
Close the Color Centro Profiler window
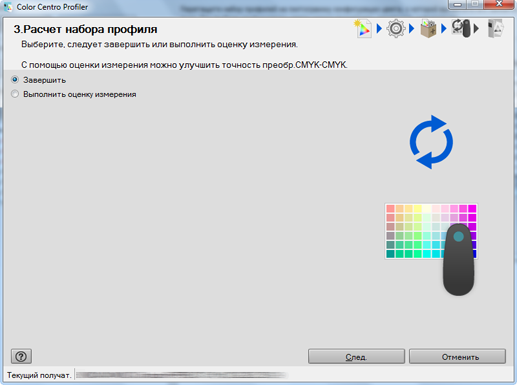point(499,4)
